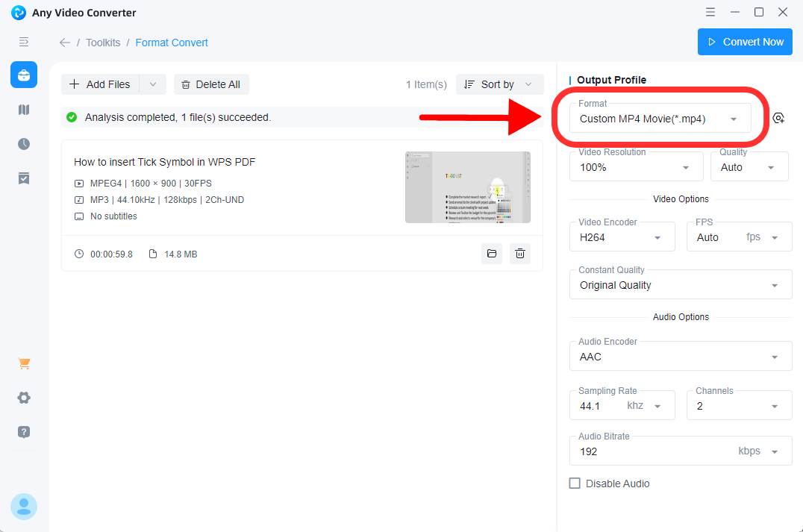
Task: Open the Audio Bitrate dropdown
Action: tap(681, 451)
